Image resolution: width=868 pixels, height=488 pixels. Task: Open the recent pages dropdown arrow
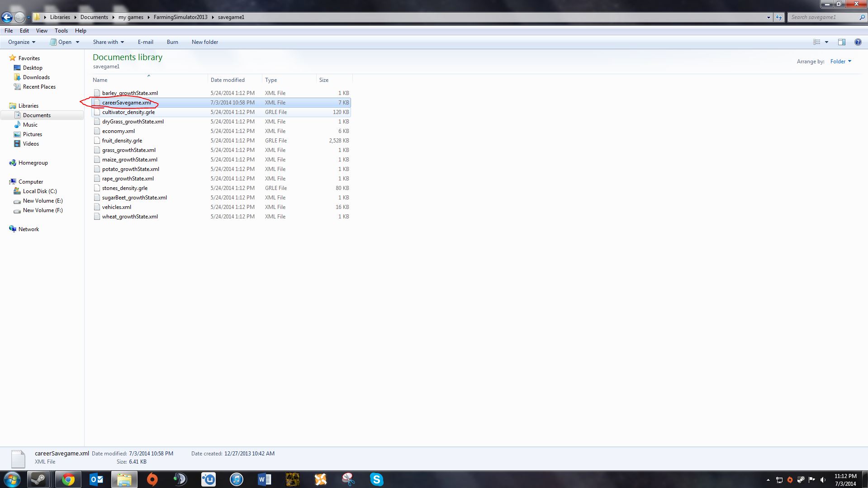(x=28, y=17)
